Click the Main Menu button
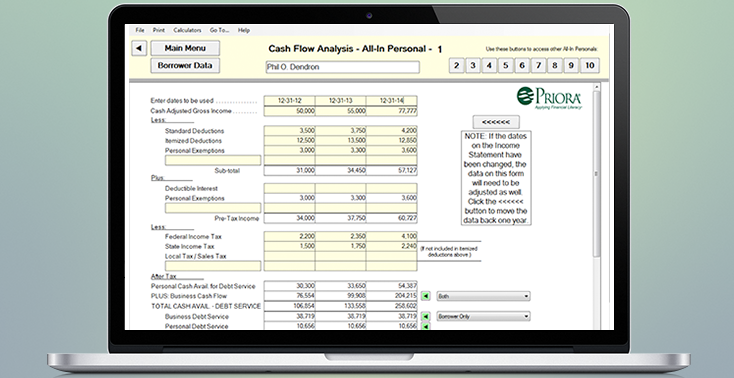Viewport: 734px width, 378px height. point(185,48)
